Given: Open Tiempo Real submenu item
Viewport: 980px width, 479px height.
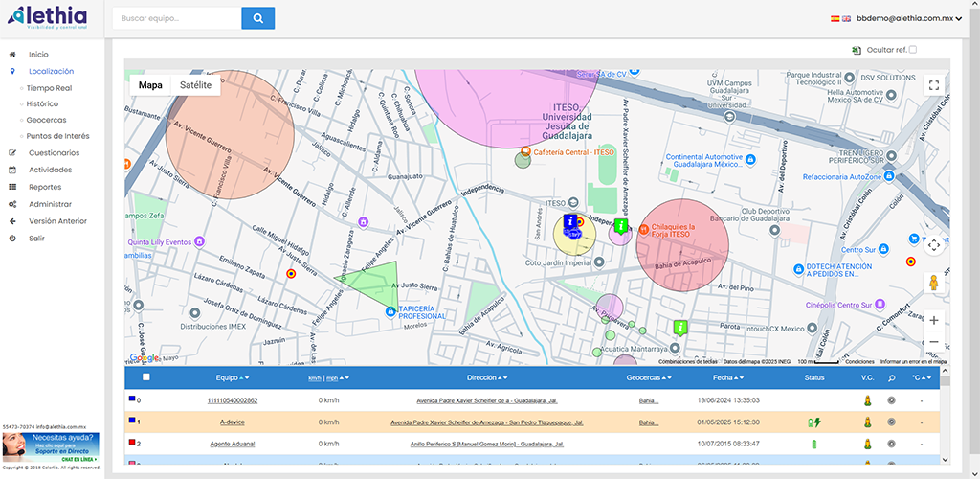Looking at the screenshot, I should tap(49, 88).
